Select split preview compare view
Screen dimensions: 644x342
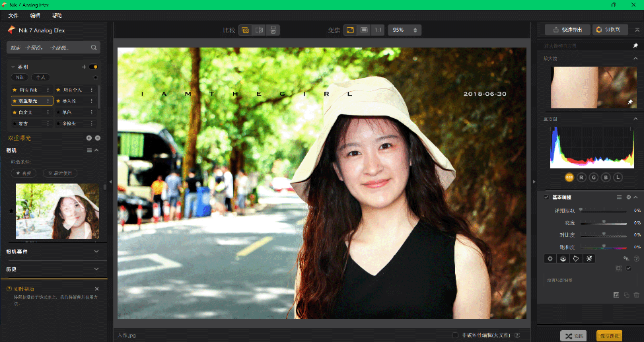(x=259, y=30)
